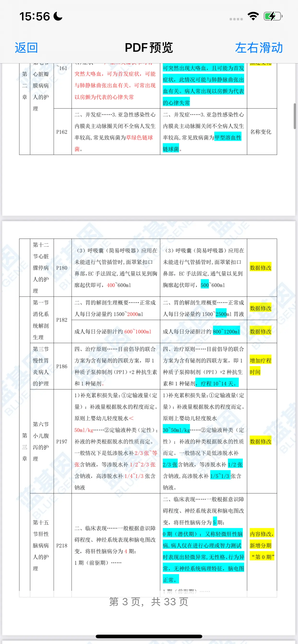The height and width of the screenshot is (644, 298).
Task: Tap the Do Not Disturb moon icon
Action: (x=58, y=17)
